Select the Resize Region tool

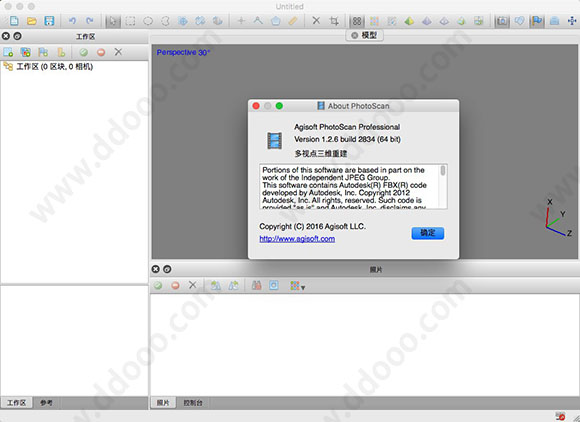(x=183, y=21)
